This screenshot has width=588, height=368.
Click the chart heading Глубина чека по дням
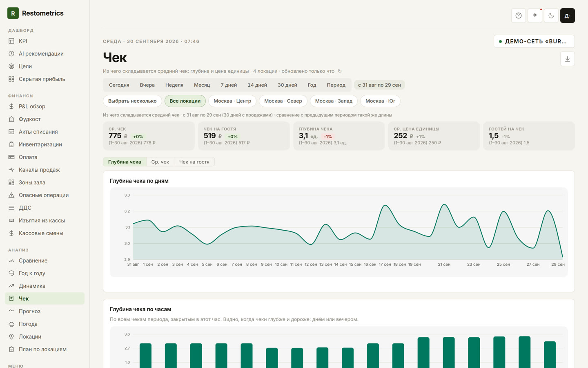click(139, 181)
